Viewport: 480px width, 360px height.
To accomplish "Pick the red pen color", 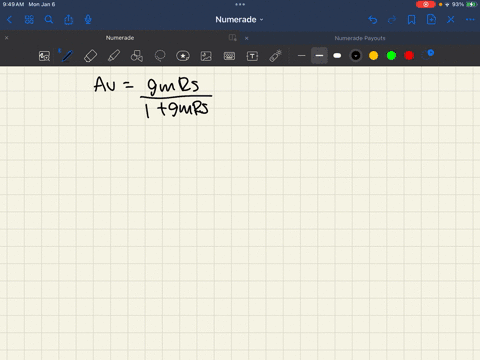I will click(x=409, y=56).
